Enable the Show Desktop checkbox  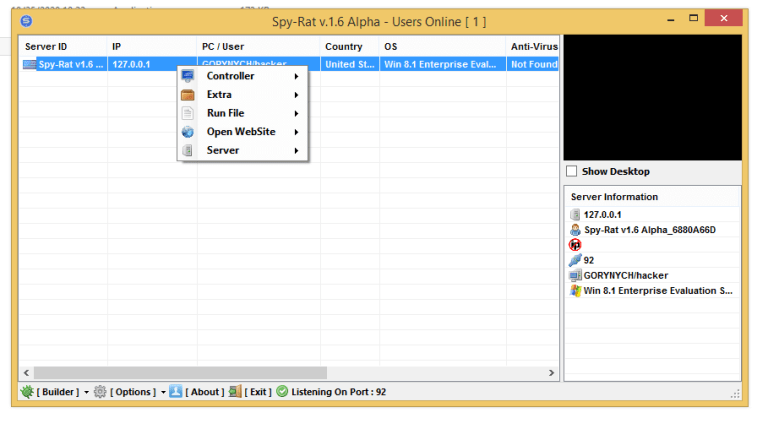tap(572, 171)
